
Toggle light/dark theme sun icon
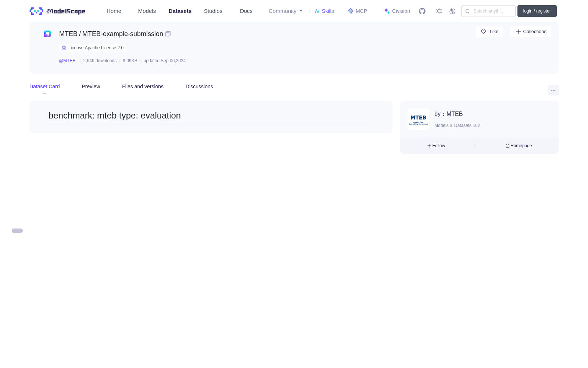click(x=439, y=11)
